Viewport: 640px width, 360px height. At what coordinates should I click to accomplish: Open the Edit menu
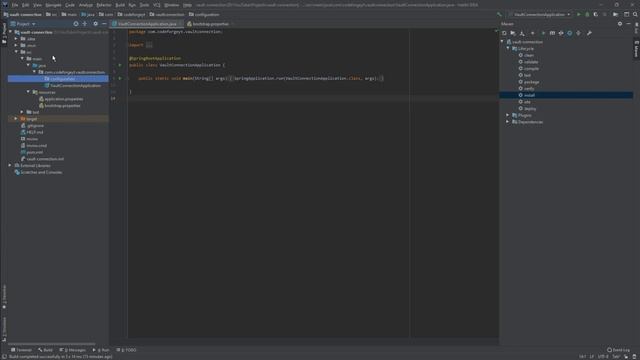tap(26, 5)
